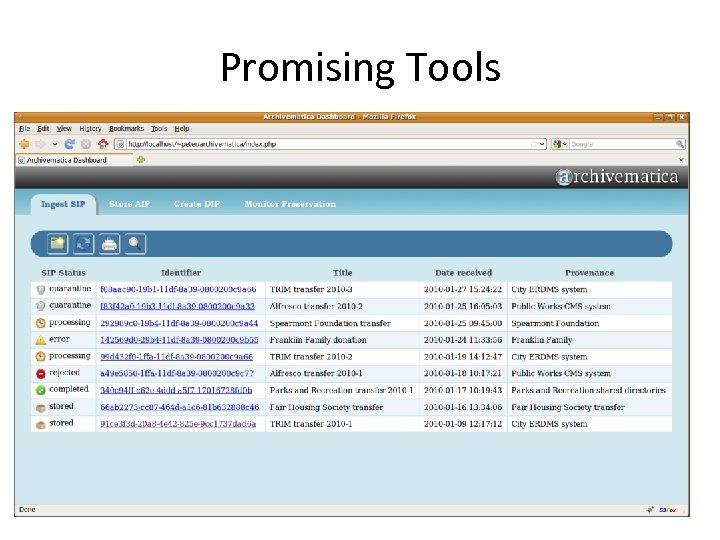Select the Ingest SIP tab
This screenshot has height=540, width=720.
pyautogui.click(x=63, y=204)
